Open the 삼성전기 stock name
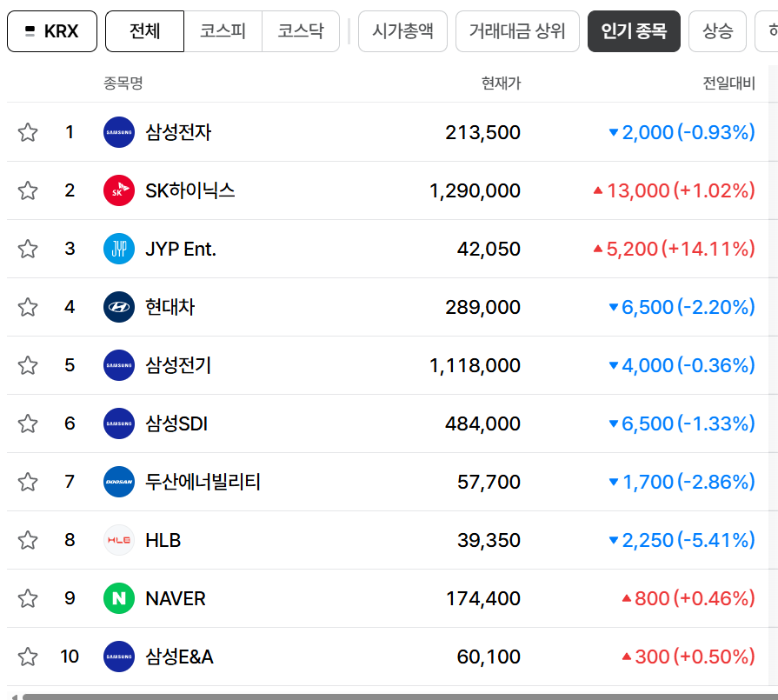This screenshot has height=700, width=778. point(178,365)
